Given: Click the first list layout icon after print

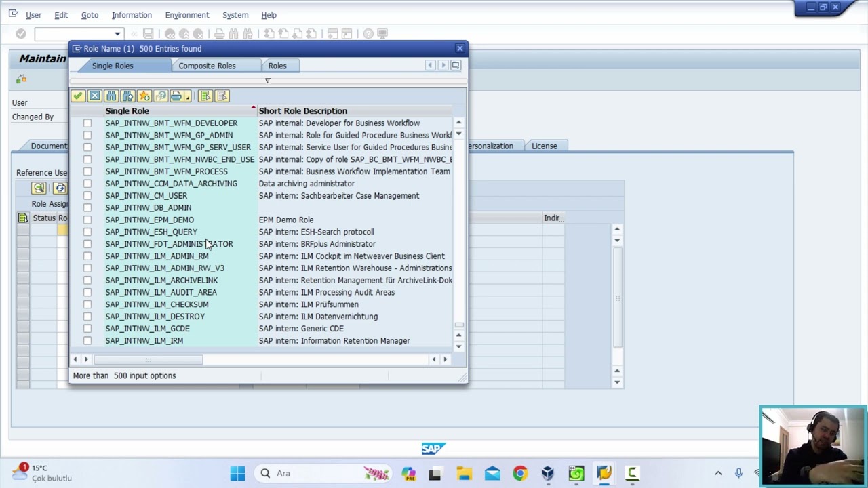Looking at the screenshot, I should pyautogui.click(x=205, y=96).
